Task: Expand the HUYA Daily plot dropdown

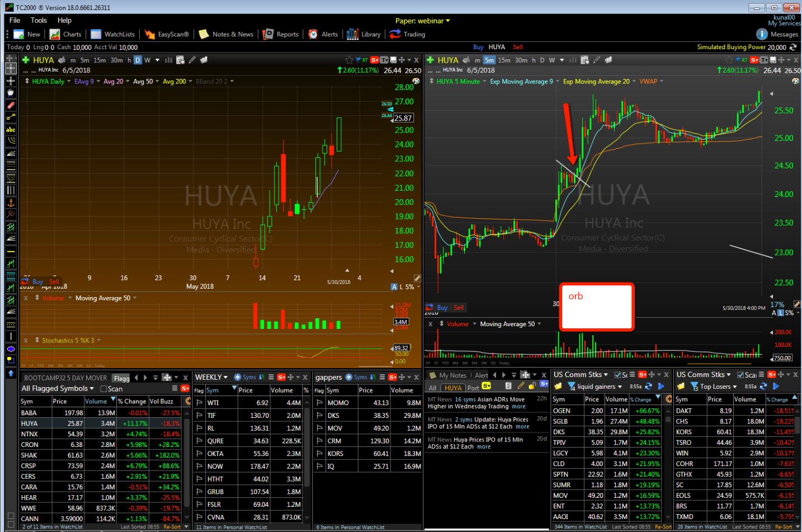Action: click(x=69, y=82)
